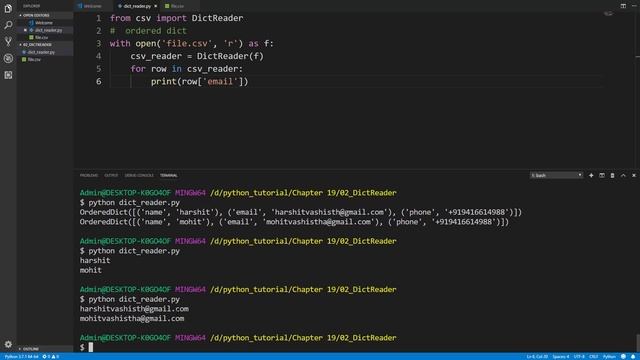This screenshot has width=640, height=360.
Task: Click Python file icon of dict_reader.py in folder
Action: click(24, 52)
